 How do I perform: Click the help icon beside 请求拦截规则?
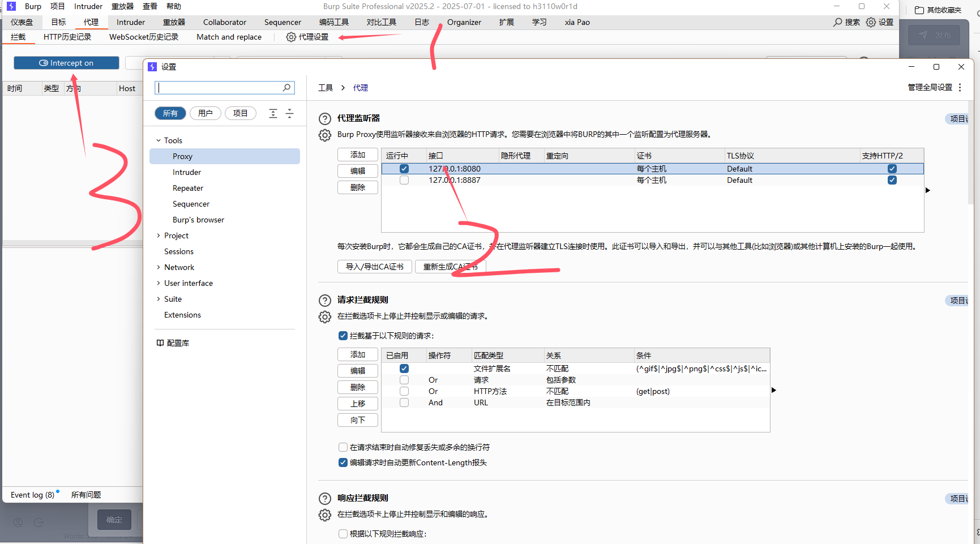point(324,301)
